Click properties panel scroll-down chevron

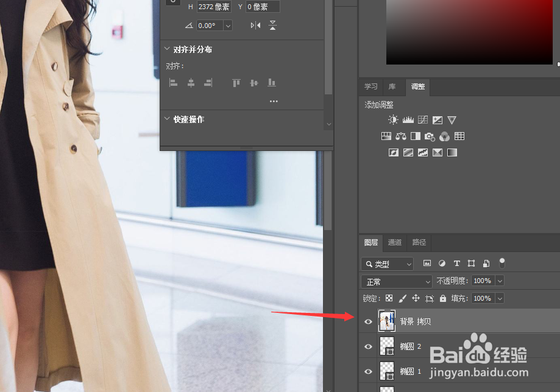coord(329,124)
